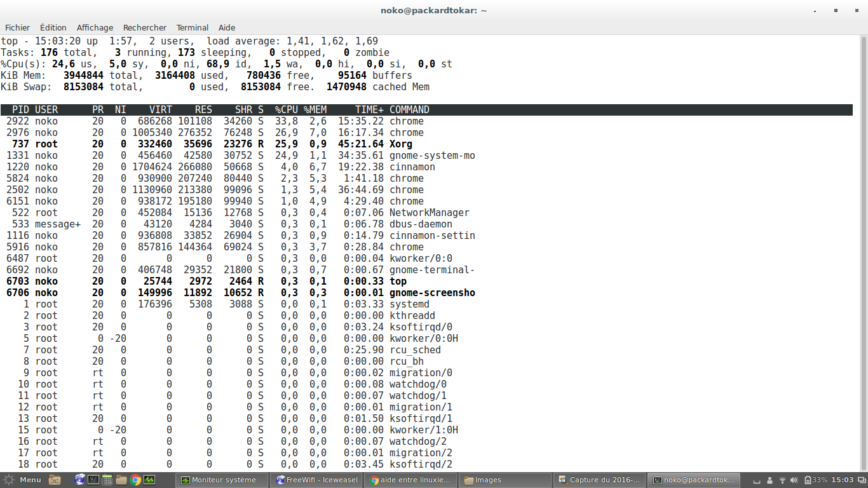Click the volume speaker tray icon
868x488 pixels.
point(795,480)
